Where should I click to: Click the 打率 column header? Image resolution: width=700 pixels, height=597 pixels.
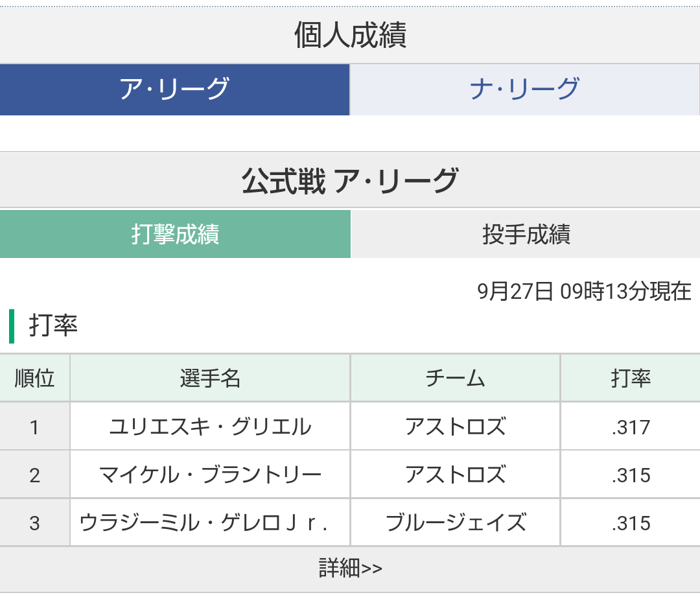[x=631, y=378]
